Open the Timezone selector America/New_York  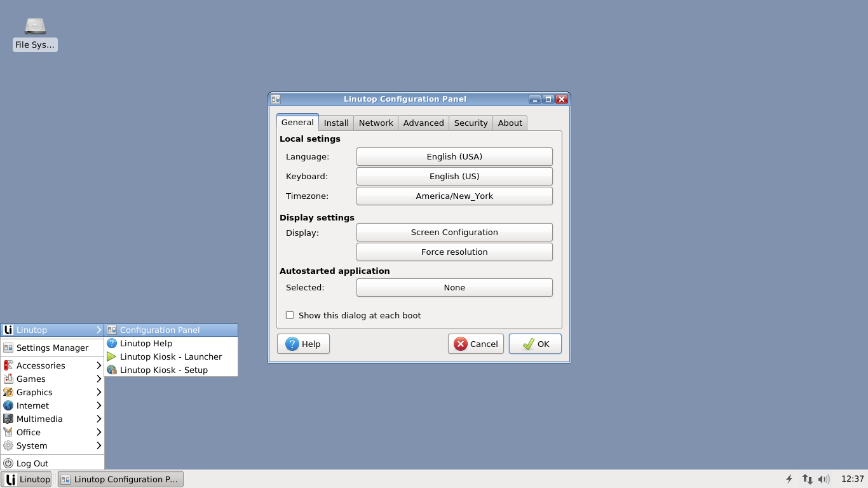tap(454, 196)
